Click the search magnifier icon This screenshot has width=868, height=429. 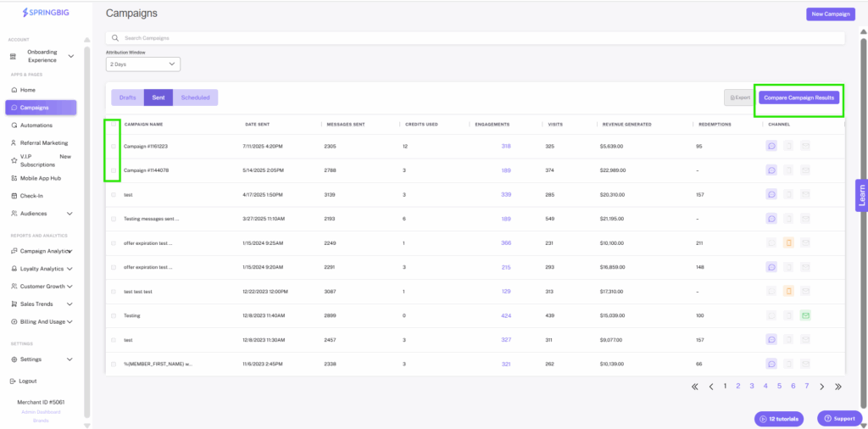click(115, 38)
